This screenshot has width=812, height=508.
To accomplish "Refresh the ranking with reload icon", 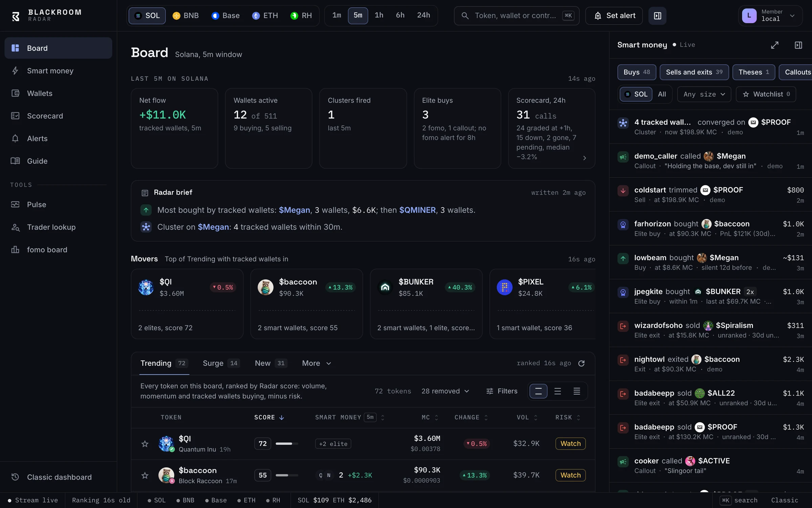I will point(581,363).
